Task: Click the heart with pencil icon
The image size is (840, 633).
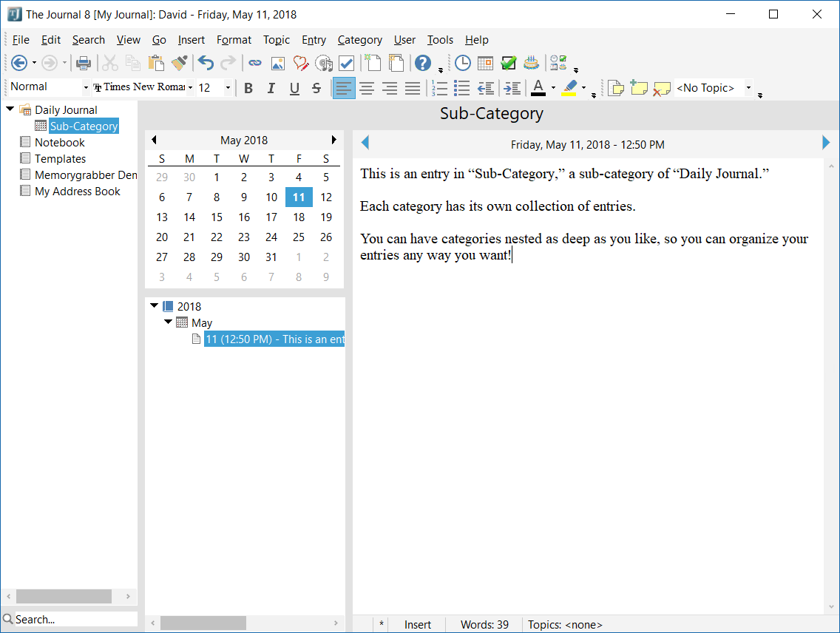Action: [x=300, y=63]
